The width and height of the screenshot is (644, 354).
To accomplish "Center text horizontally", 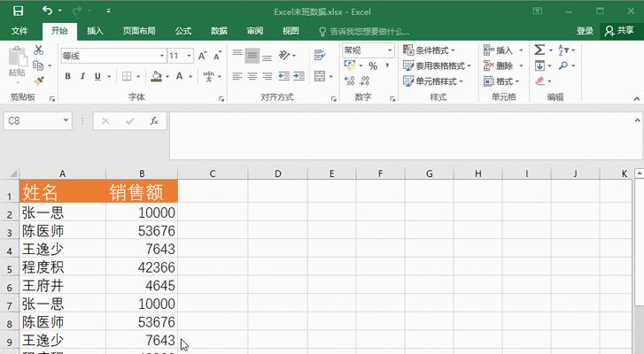I will coord(252,76).
